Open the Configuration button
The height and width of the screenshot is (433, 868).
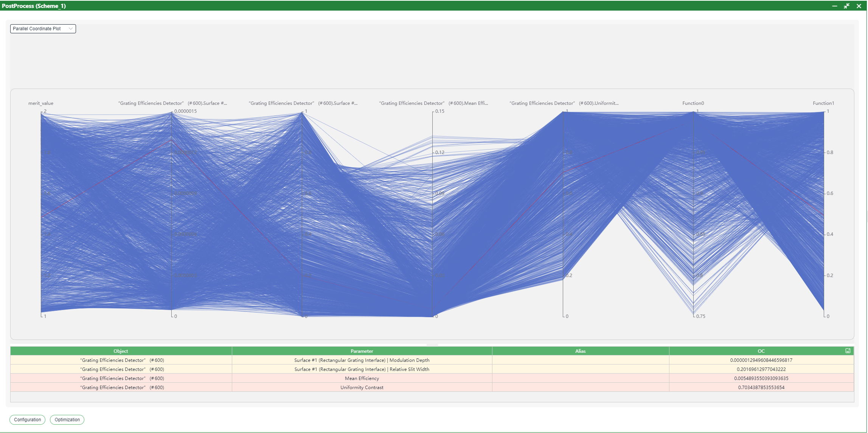pos(27,420)
